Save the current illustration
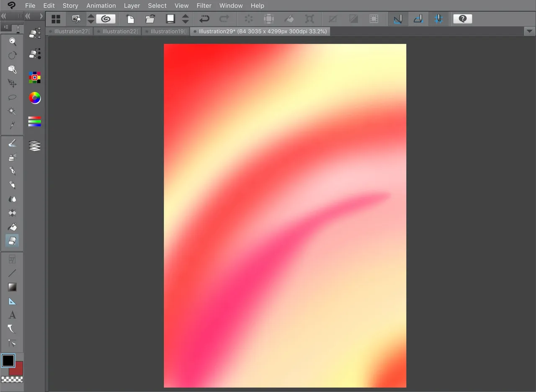 point(170,19)
